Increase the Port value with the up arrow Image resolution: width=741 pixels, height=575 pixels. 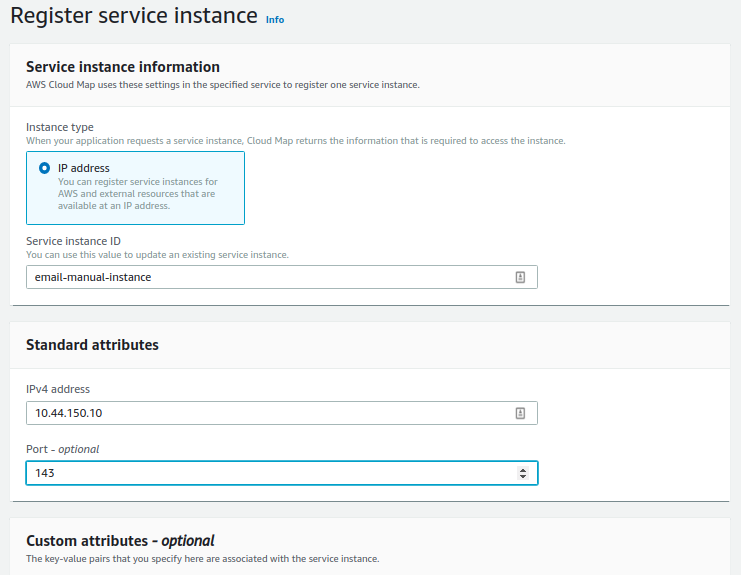523,470
